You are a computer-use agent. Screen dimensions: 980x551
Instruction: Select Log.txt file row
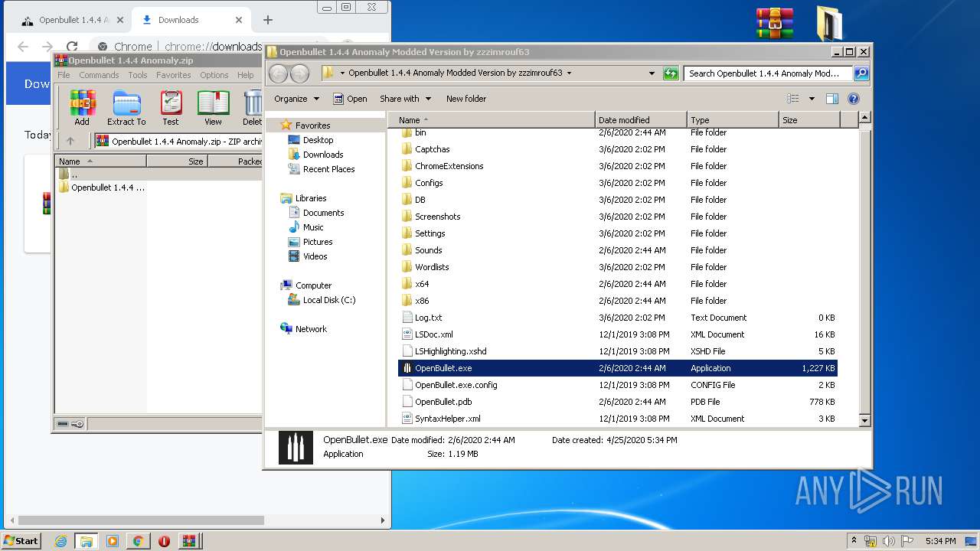[x=618, y=318]
